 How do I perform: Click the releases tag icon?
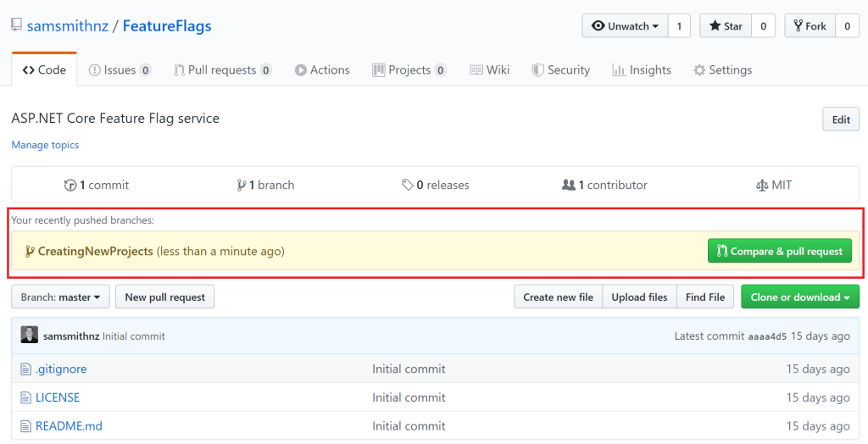pos(408,185)
